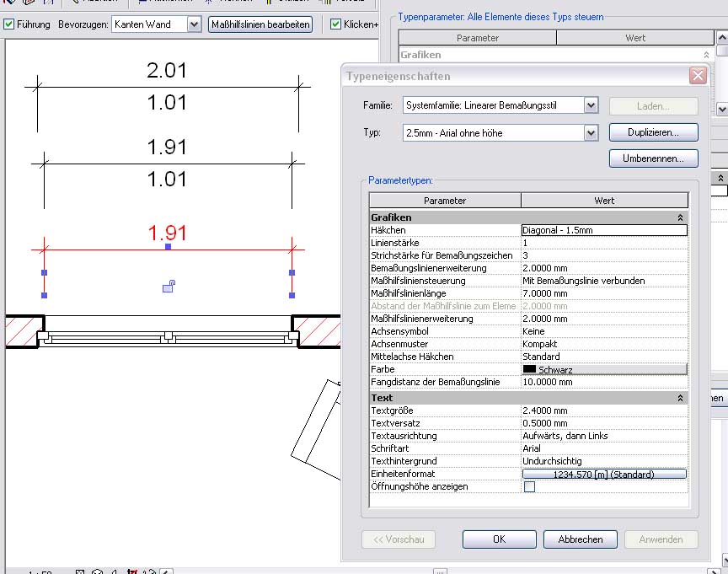The height and width of the screenshot is (574, 728).
Task: Click the Maßhilfslinienlänge value 7.0000 mm
Action: pos(604,293)
